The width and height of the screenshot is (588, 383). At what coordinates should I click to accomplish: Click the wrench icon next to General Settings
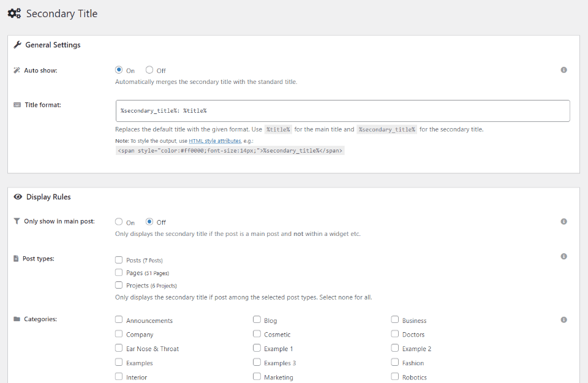[17, 45]
